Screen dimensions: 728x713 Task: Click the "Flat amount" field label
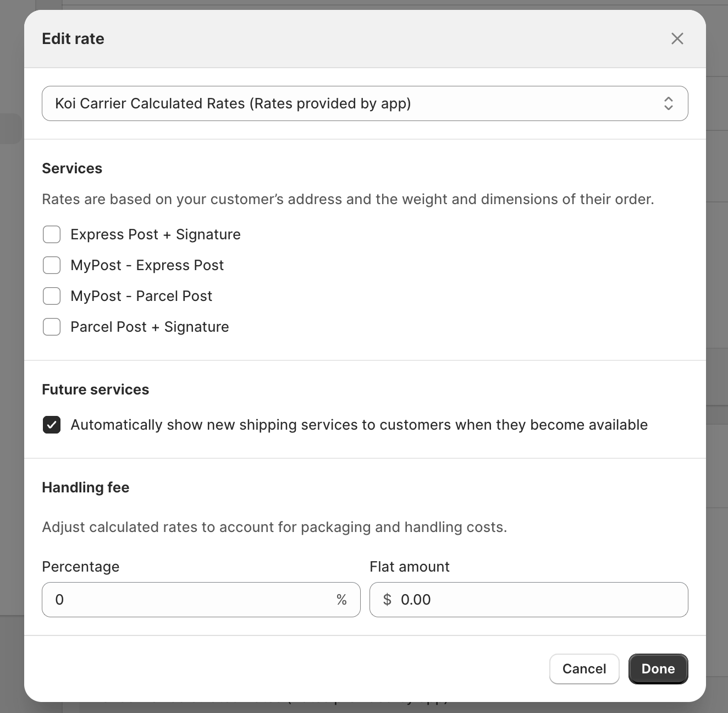[x=410, y=567]
